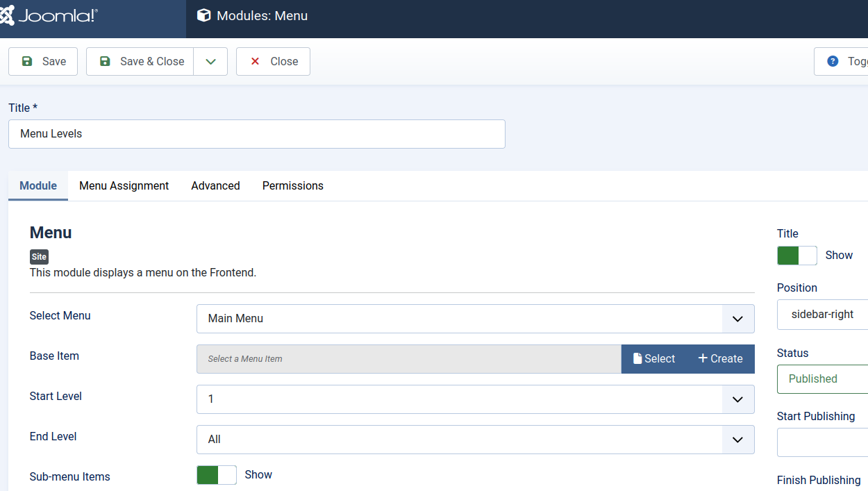This screenshot has width=868, height=491.
Task: Toggle the Sub-menu Items show switch
Action: tap(217, 475)
